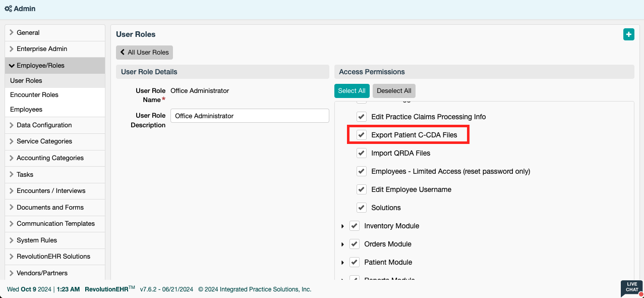Click the General section chevron icon
The width and height of the screenshot is (644, 298).
[x=11, y=32]
